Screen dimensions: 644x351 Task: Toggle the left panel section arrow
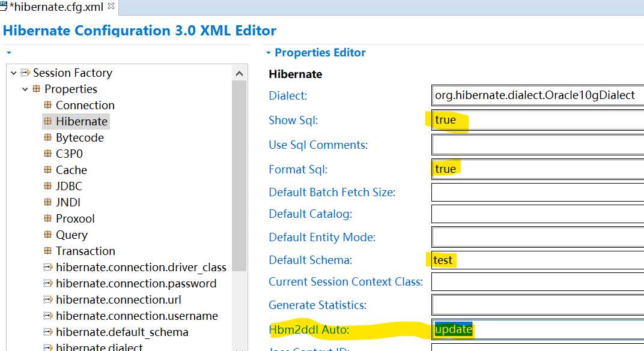(9, 52)
